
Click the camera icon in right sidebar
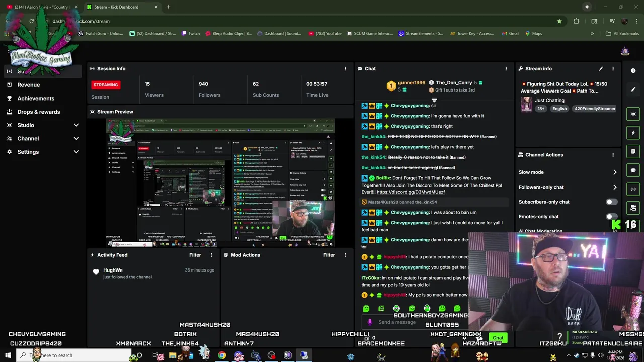[633, 208]
